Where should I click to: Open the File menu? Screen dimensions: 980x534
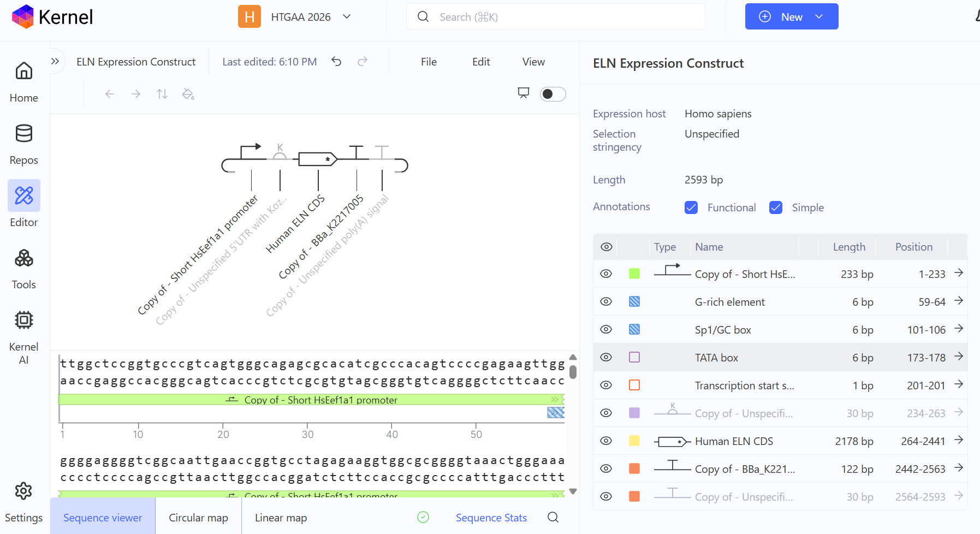tap(429, 62)
